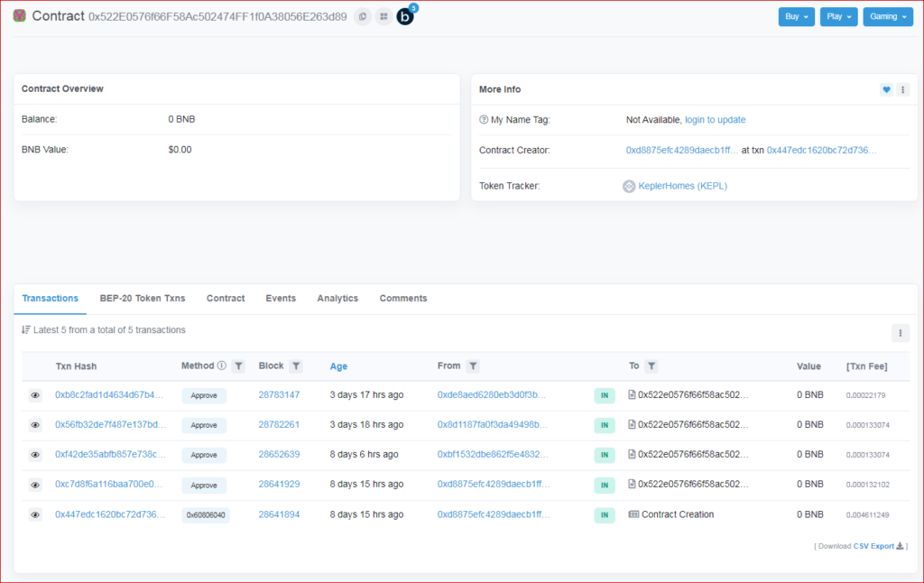Click the fee value 0.00022179
The height and width of the screenshot is (583, 924).
(x=865, y=395)
